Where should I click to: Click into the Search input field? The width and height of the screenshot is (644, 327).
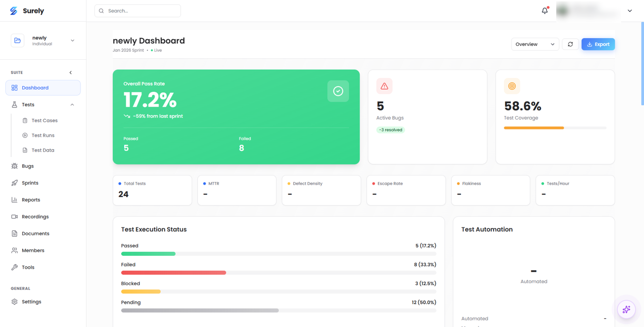point(138,11)
